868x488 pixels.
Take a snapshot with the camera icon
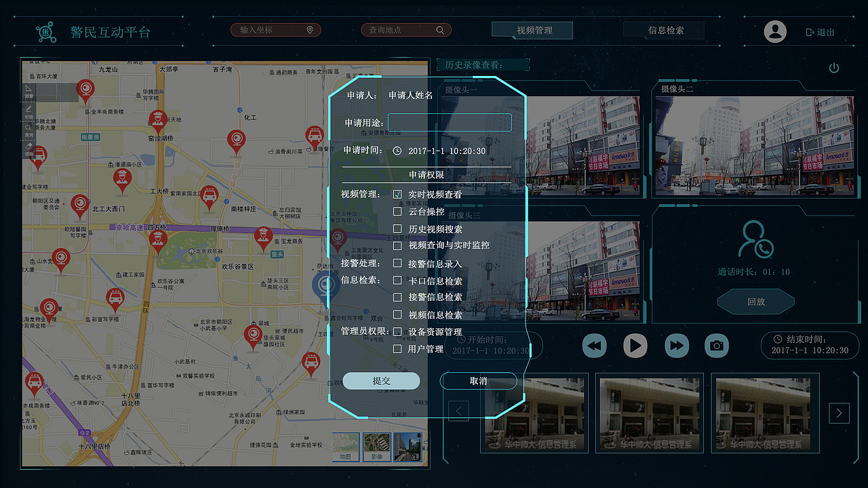pyautogui.click(x=716, y=346)
